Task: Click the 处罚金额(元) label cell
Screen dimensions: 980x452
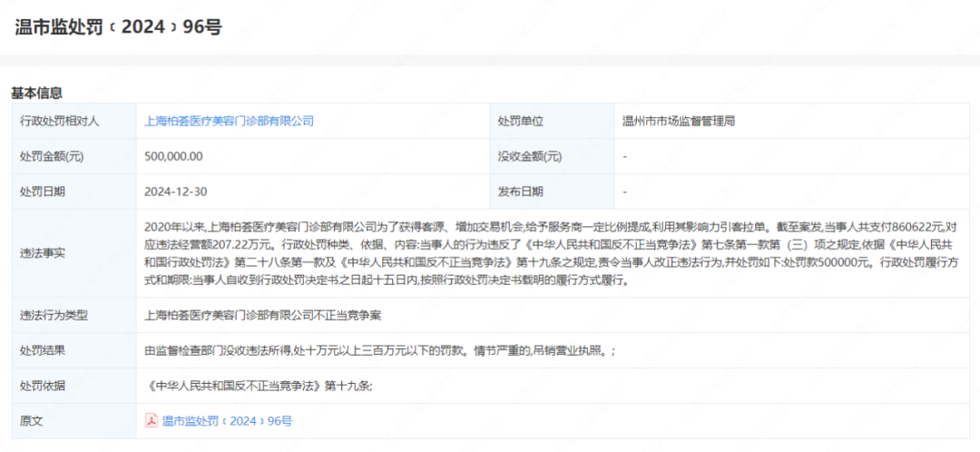Action: 74,156
